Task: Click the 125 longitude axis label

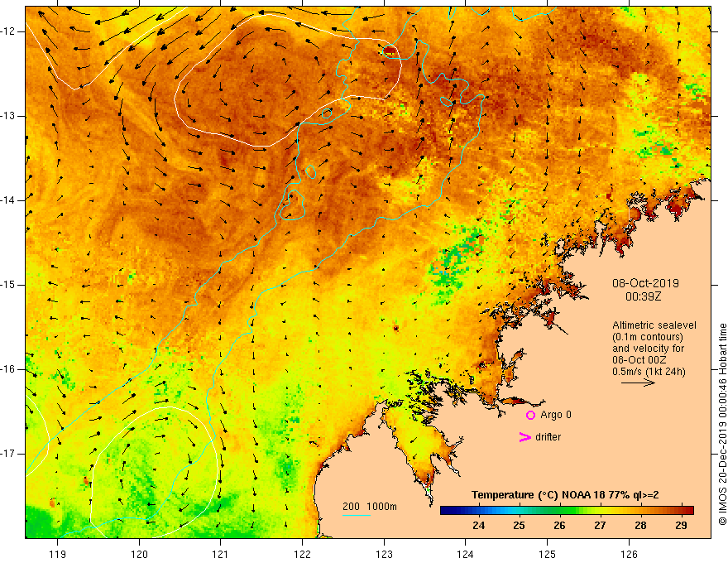Action: tap(548, 554)
